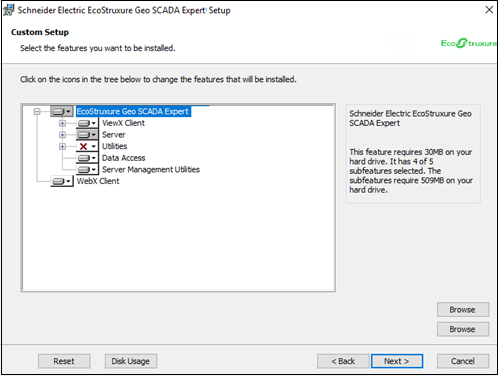
Task: Click the upper Browse button
Action: [463, 310]
